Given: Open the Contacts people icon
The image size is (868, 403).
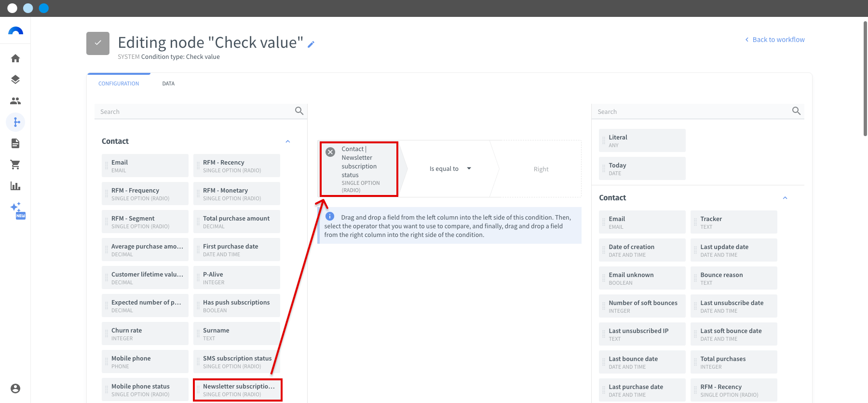Looking at the screenshot, I should [15, 101].
